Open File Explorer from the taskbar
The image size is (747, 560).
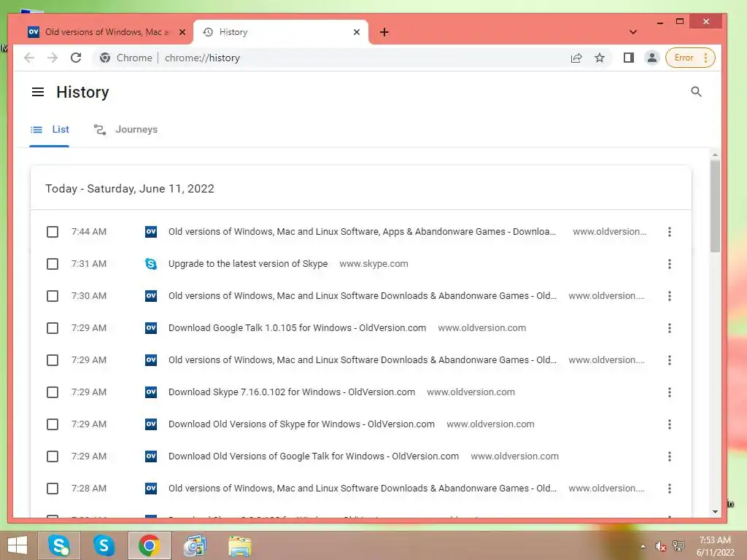click(239, 545)
